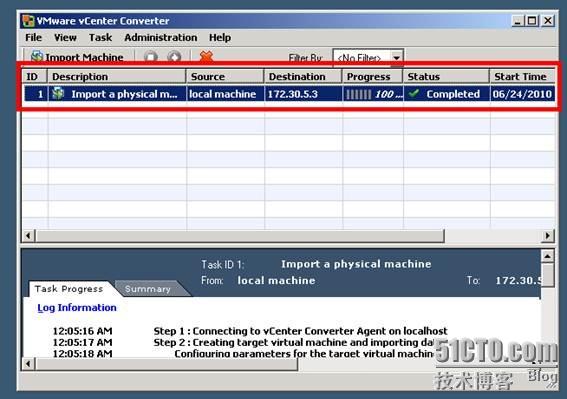Open the Administration menu
Image resolution: width=567 pixels, height=399 pixels.
(x=161, y=37)
